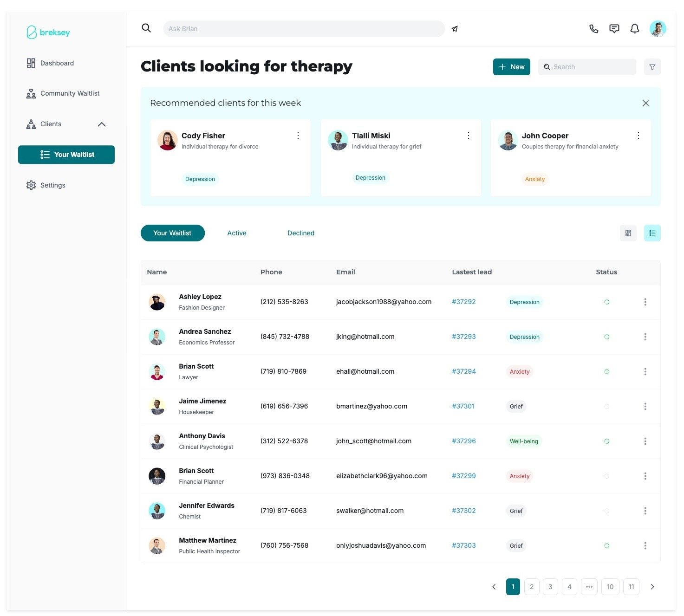Click the New client button
The image size is (684, 616).
[x=511, y=67]
